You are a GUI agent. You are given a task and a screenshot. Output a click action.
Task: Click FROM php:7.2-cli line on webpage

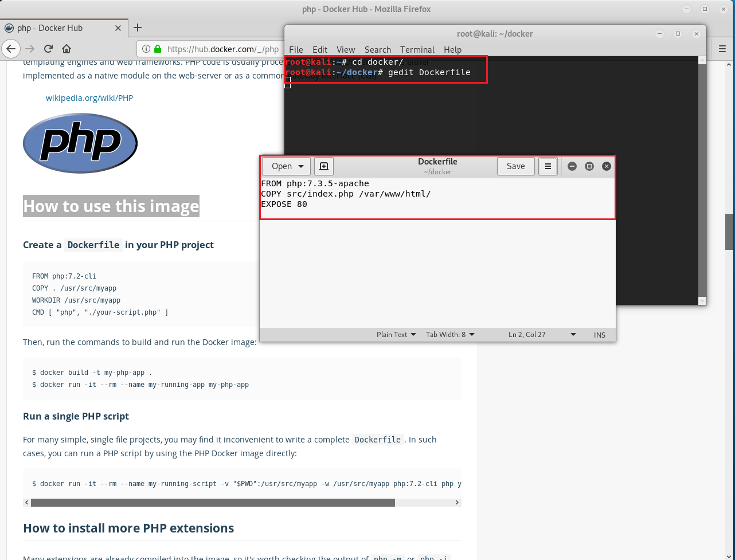pyautogui.click(x=64, y=276)
